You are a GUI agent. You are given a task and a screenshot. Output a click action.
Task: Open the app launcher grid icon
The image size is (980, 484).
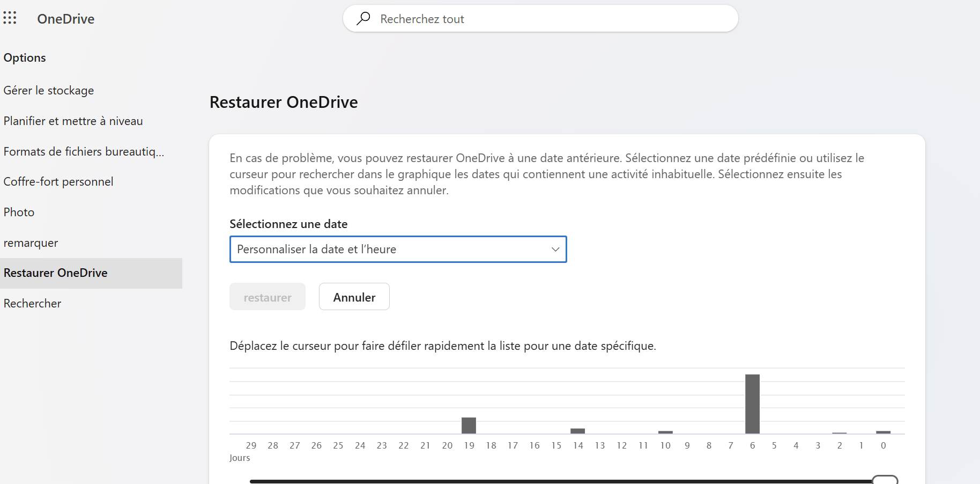point(10,18)
